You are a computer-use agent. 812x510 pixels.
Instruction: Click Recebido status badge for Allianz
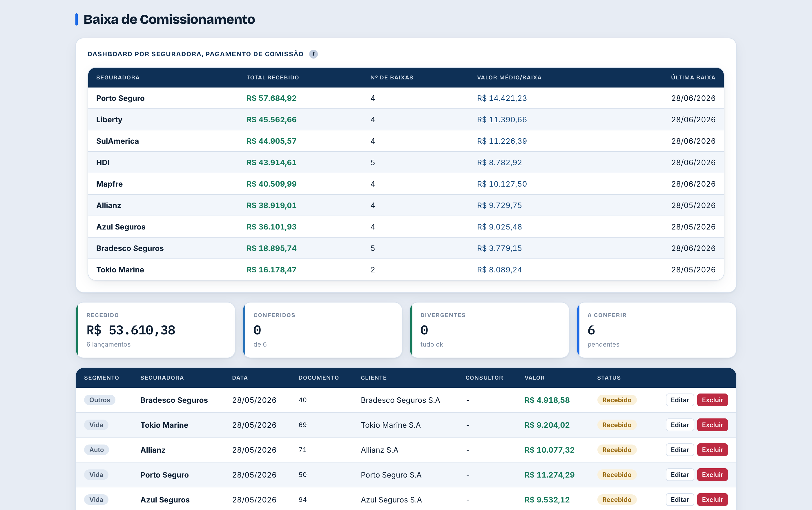click(x=617, y=450)
